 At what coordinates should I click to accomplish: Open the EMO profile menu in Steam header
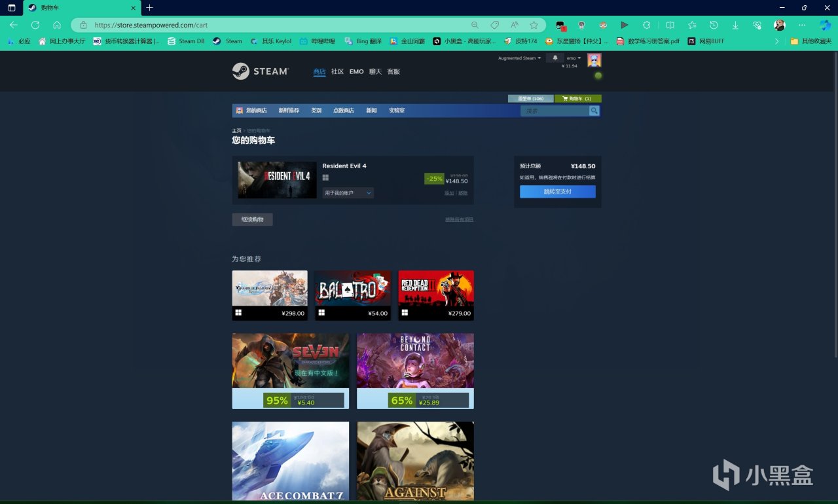pos(356,71)
